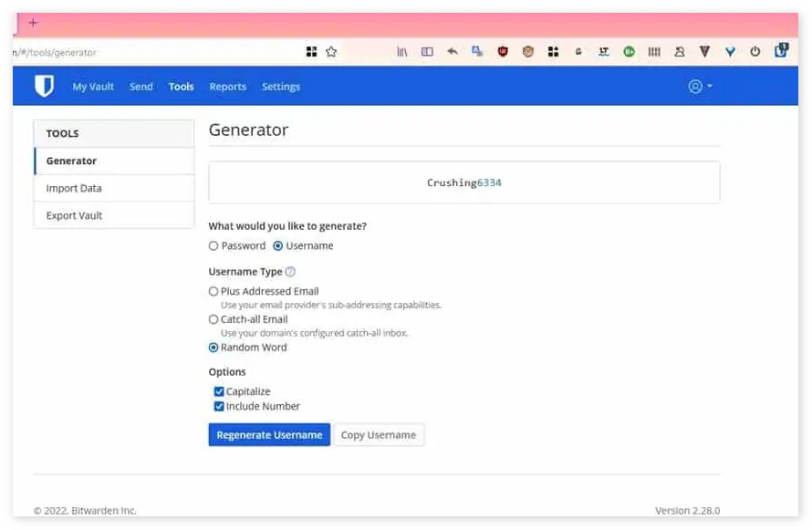Open the Firefox library icon
Screen dimensions: 812x530
coord(402,52)
